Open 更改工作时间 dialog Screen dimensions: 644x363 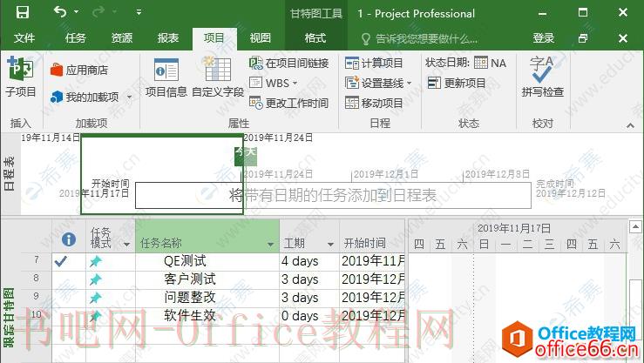pos(289,103)
